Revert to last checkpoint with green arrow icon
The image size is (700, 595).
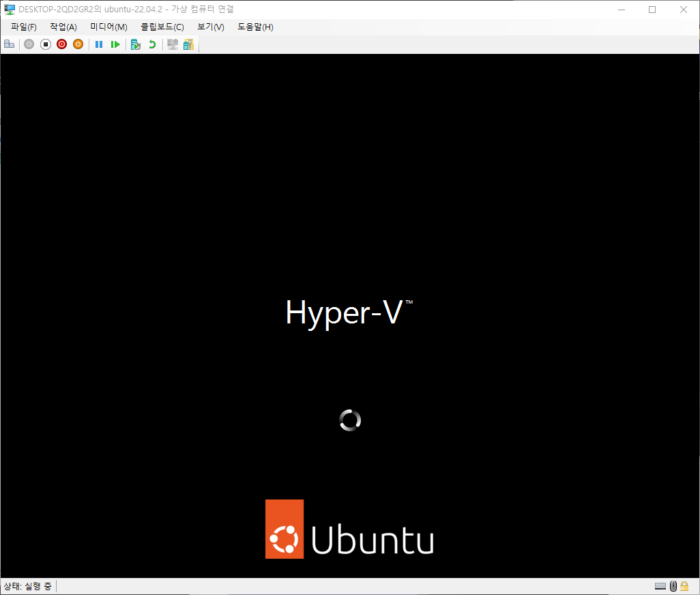[152, 44]
